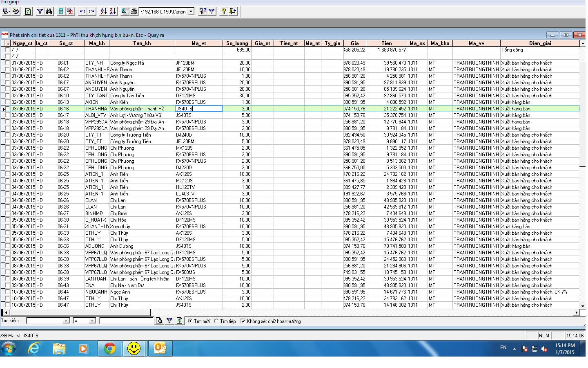Click the undo arrow icon
The height and width of the screenshot is (368, 588).
coord(82,11)
